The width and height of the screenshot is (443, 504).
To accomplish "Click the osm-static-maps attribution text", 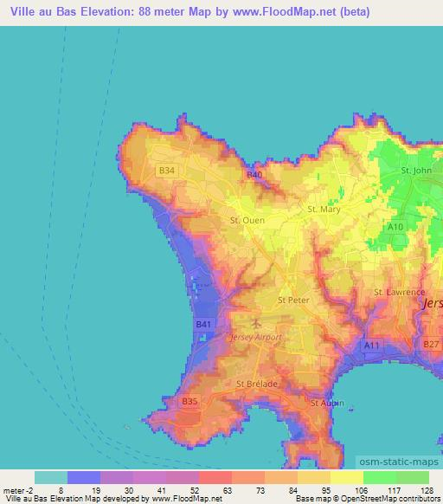I will [399, 462].
